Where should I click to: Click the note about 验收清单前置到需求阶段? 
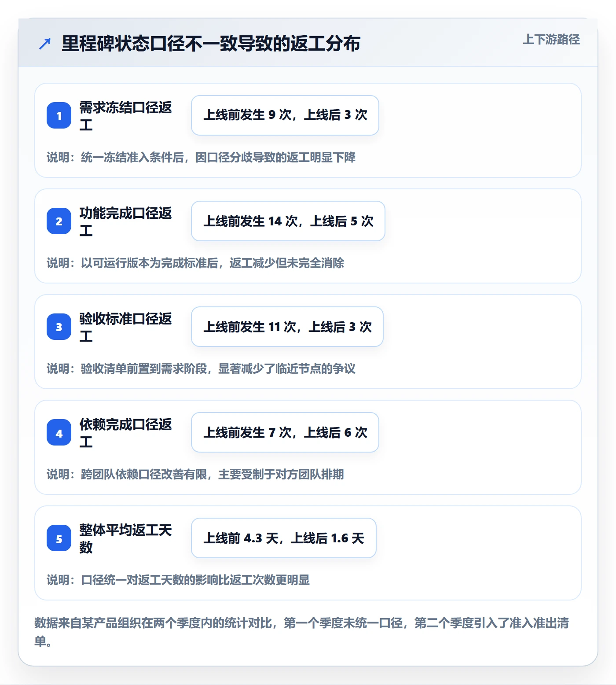coord(201,368)
